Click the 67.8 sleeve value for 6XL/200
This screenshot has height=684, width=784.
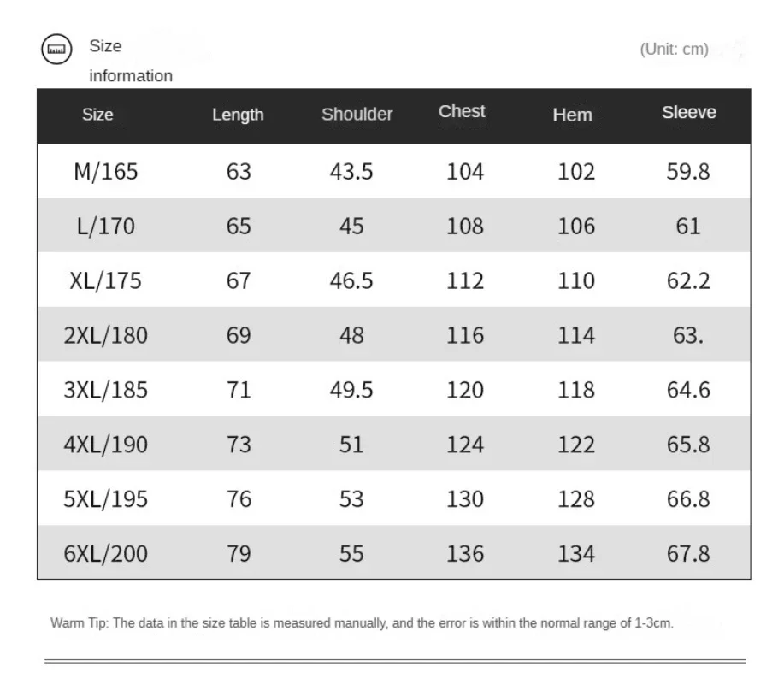tap(688, 554)
